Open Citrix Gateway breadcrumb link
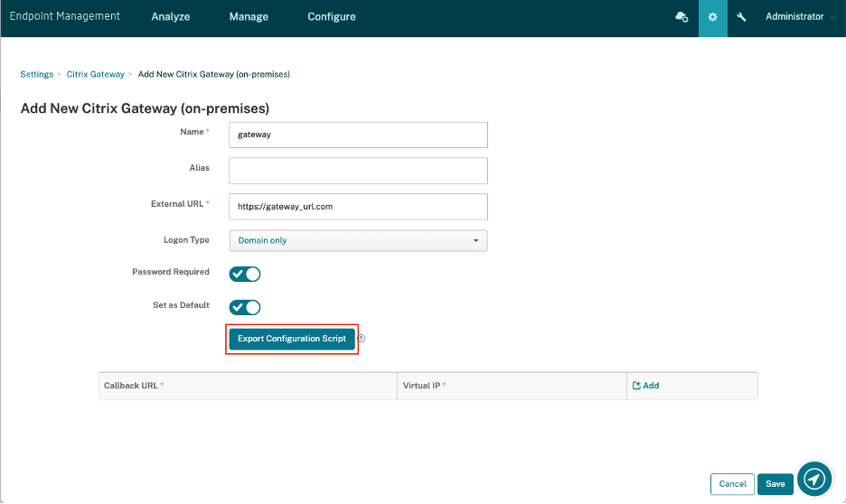The image size is (846, 504). [x=95, y=74]
